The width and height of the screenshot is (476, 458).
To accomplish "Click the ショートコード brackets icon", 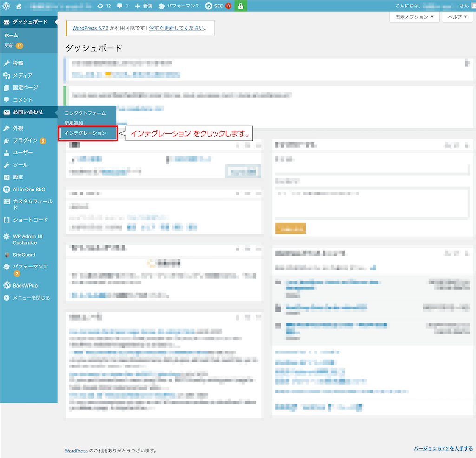I will click(7, 220).
